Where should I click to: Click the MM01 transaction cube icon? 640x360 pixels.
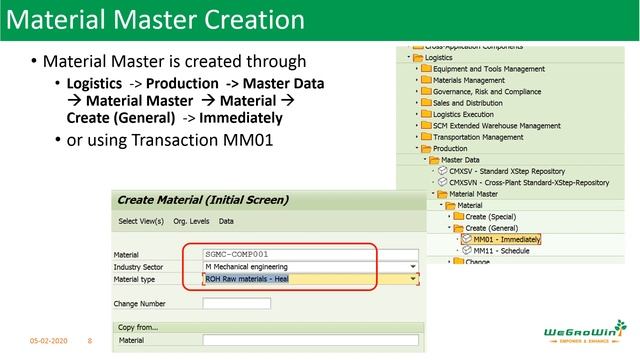(467, 239)
